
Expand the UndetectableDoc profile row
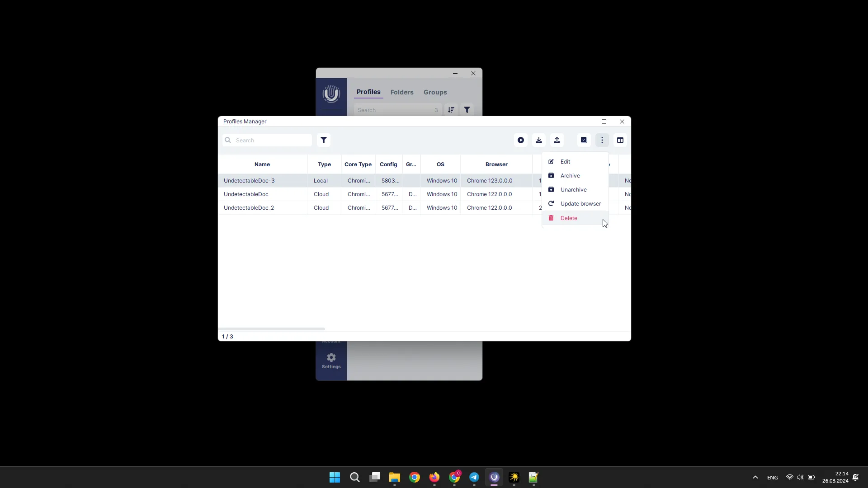(x=245, y=194)
